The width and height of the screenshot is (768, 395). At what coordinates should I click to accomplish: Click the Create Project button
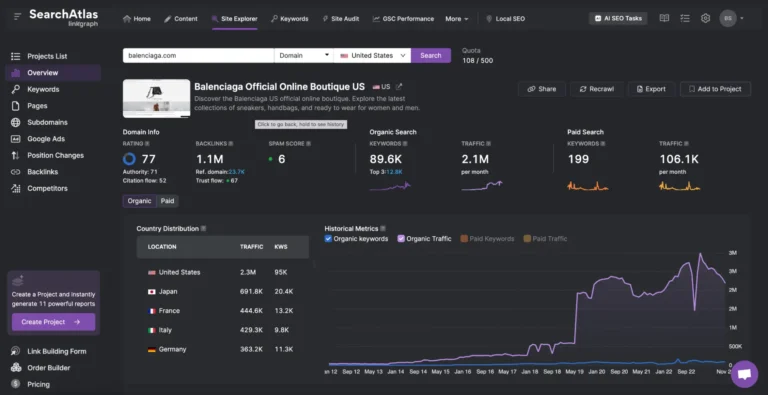pos(53,322)
